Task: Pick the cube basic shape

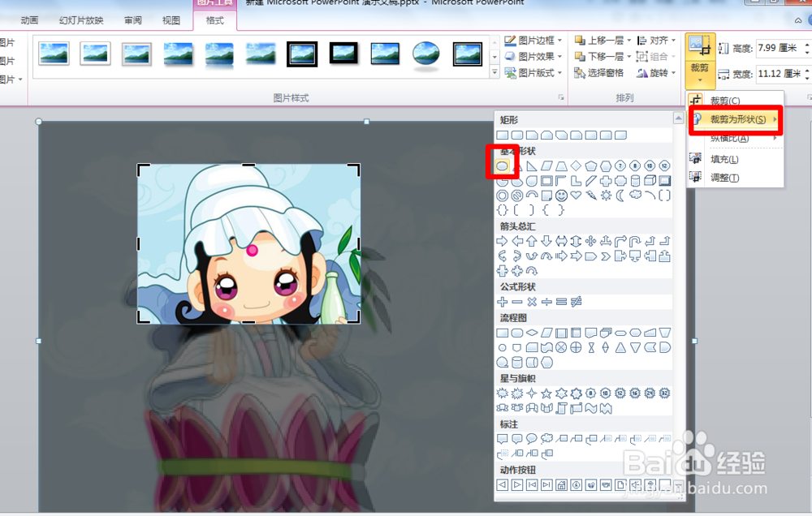Action: point(650,181)
